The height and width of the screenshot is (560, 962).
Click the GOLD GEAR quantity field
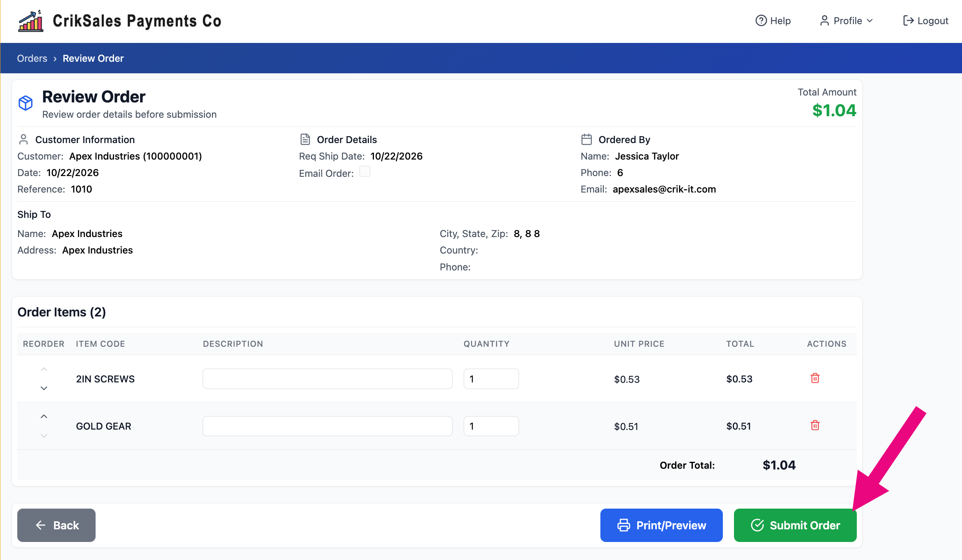click(x=491, y=426)
